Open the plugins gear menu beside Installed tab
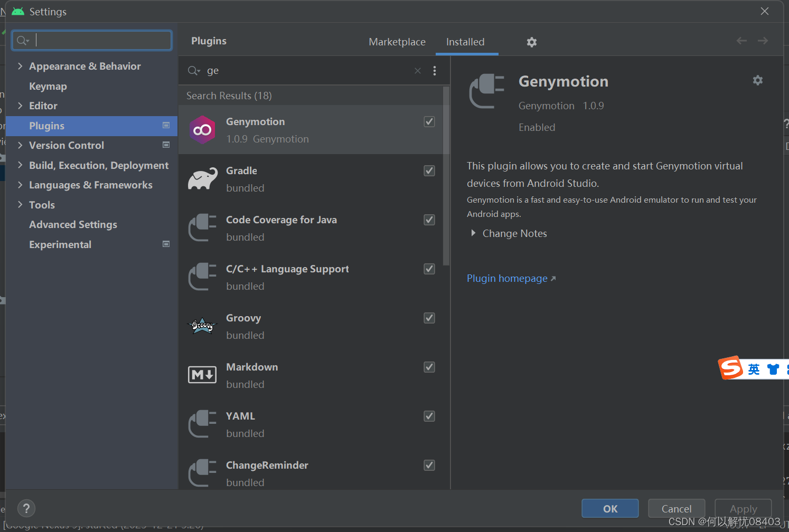 (532, 42)
